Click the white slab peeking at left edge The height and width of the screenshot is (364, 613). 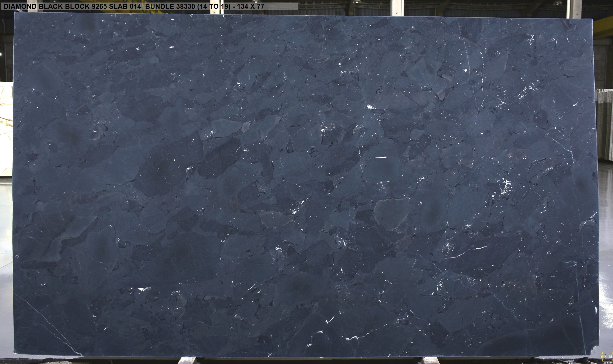coord(6,129)
